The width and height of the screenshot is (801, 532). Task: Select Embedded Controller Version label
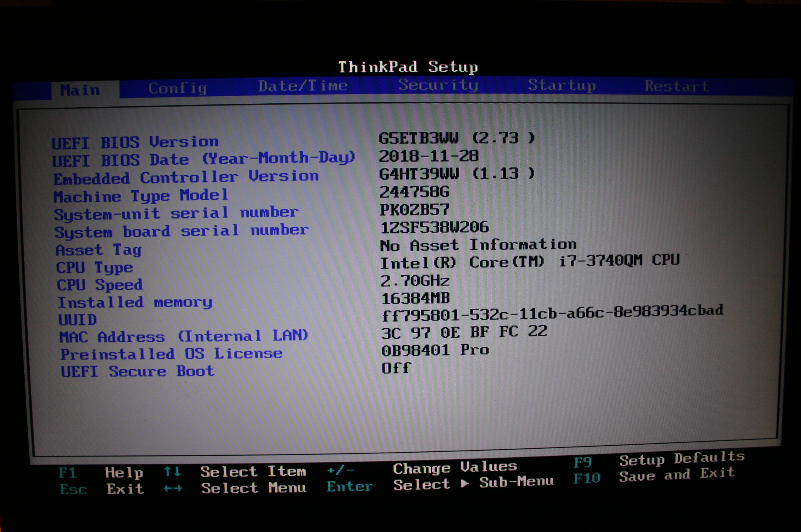[x=186, y=178]
